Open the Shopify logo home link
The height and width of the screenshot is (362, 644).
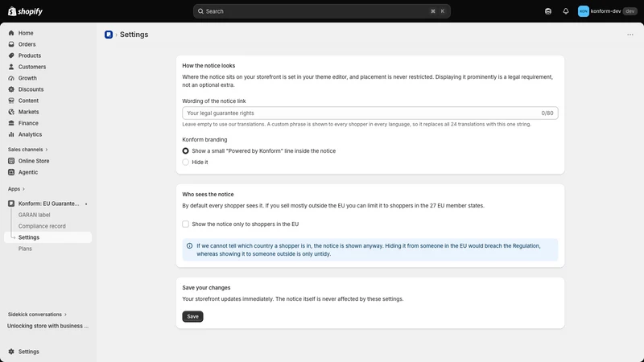tap(25, 11)
